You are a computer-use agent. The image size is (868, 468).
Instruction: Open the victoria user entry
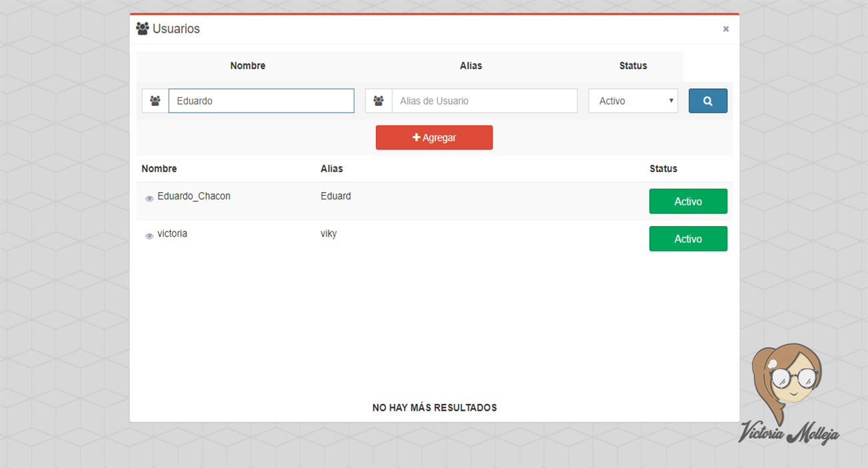click(x=172, y=234)
